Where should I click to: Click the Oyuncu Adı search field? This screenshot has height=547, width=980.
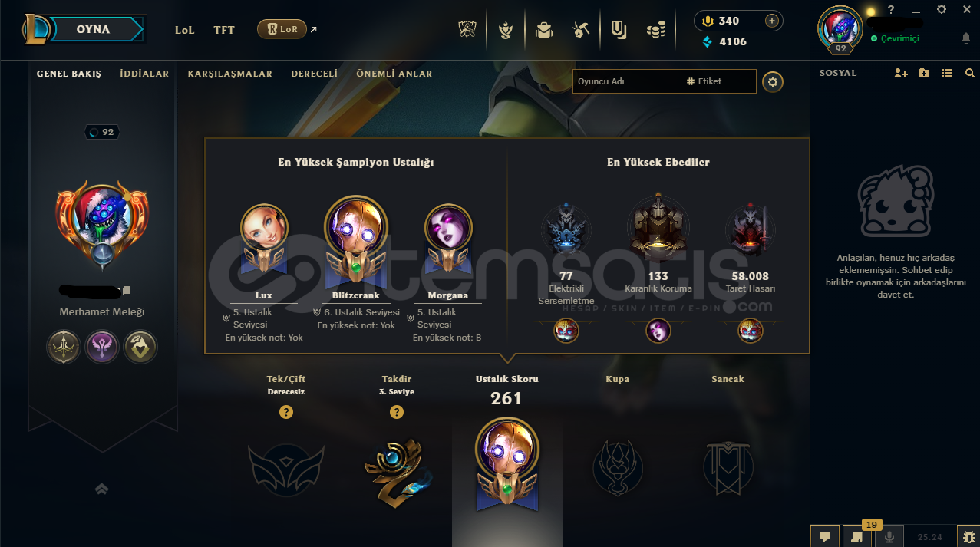(626, 81)
